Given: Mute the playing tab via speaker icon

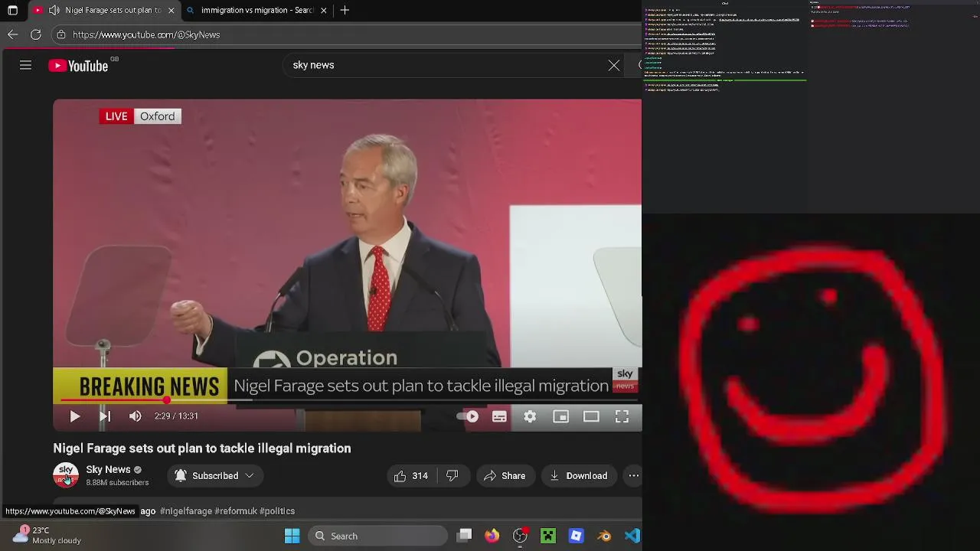Looking at the screenshot, I should coord(54,10).
